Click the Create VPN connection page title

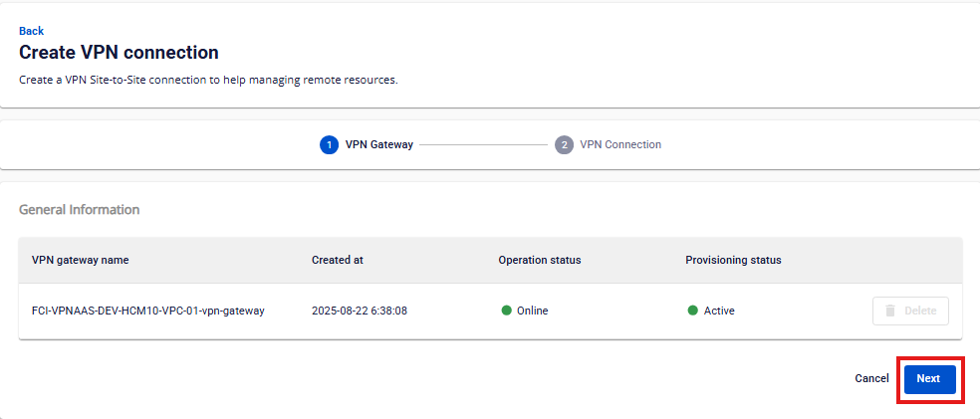click(119, 52)
